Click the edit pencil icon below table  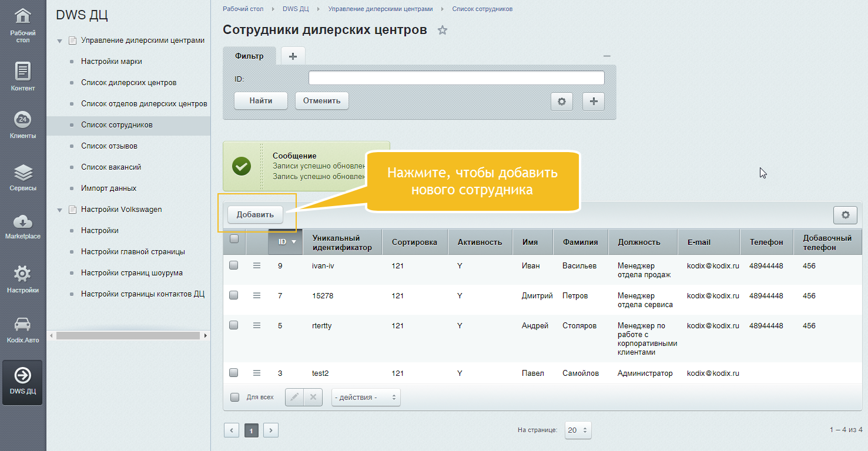pyautogui.click(x=294, y=397)
